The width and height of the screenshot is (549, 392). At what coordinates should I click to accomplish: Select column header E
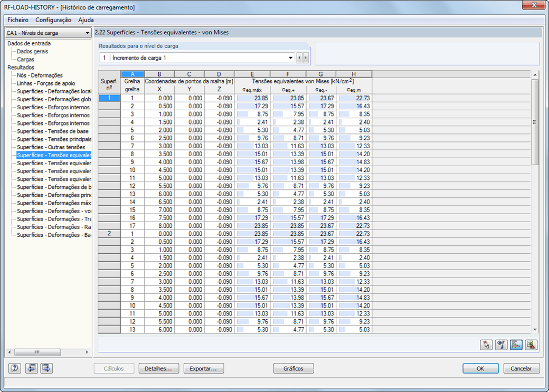252,74
